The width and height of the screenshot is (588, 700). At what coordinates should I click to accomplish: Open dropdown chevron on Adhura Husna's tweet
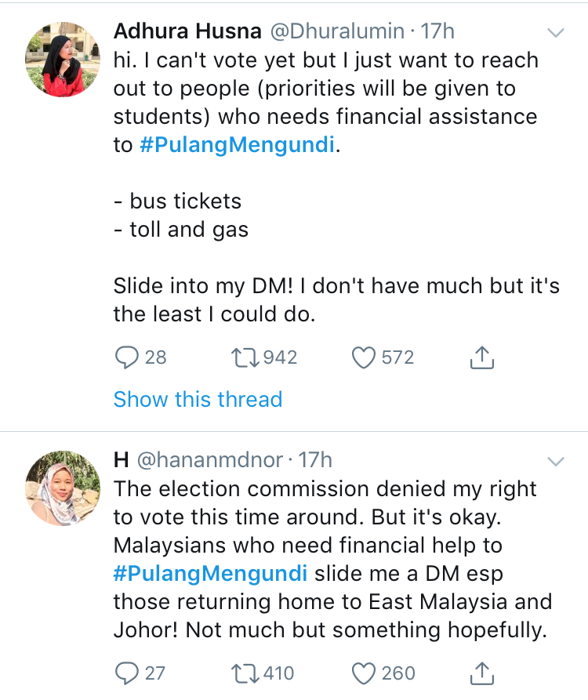tap(555, 33)
